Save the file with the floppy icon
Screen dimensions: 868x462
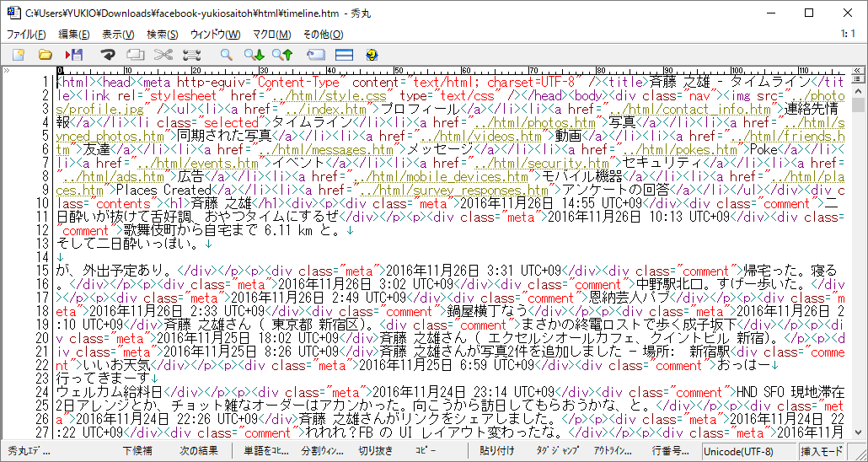[74, 55]
